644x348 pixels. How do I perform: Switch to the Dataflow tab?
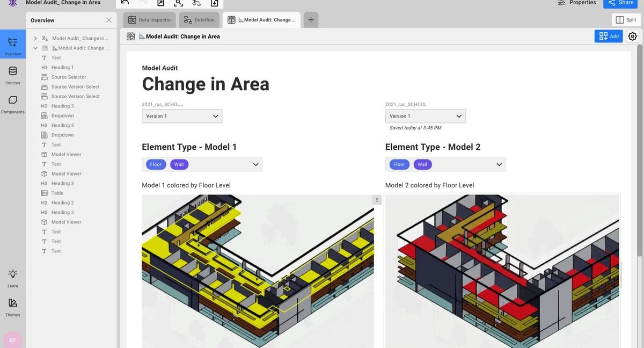[199, 20]
